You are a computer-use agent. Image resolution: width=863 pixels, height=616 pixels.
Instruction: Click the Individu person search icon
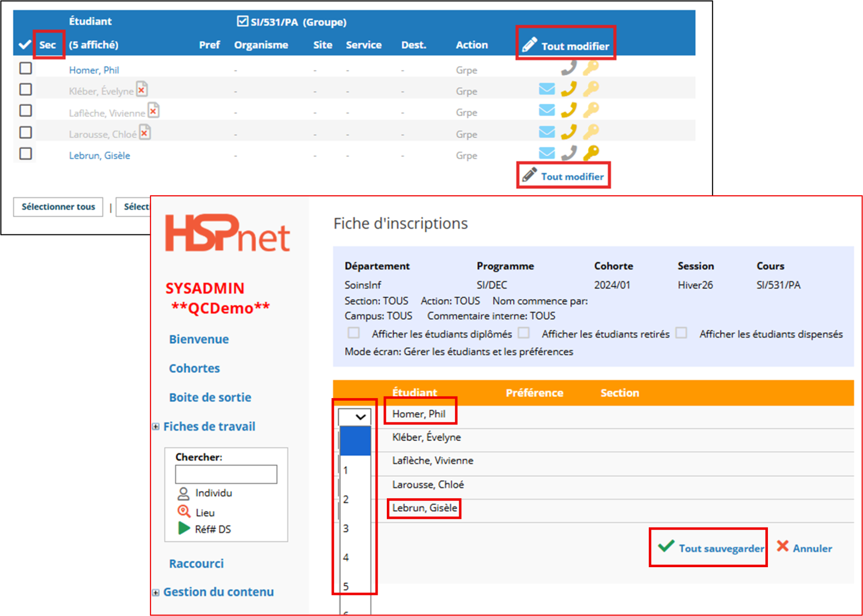pyautogui.click(x=183, y=494)
